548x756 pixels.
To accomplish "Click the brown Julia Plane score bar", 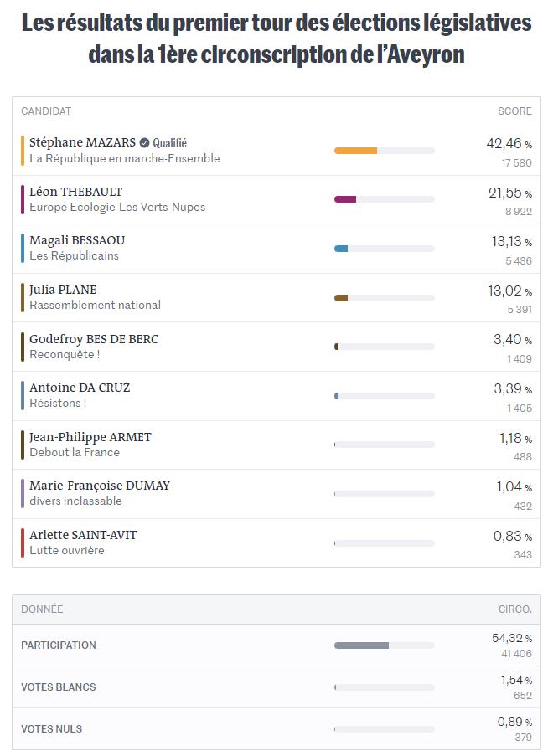I will [341, 298].
